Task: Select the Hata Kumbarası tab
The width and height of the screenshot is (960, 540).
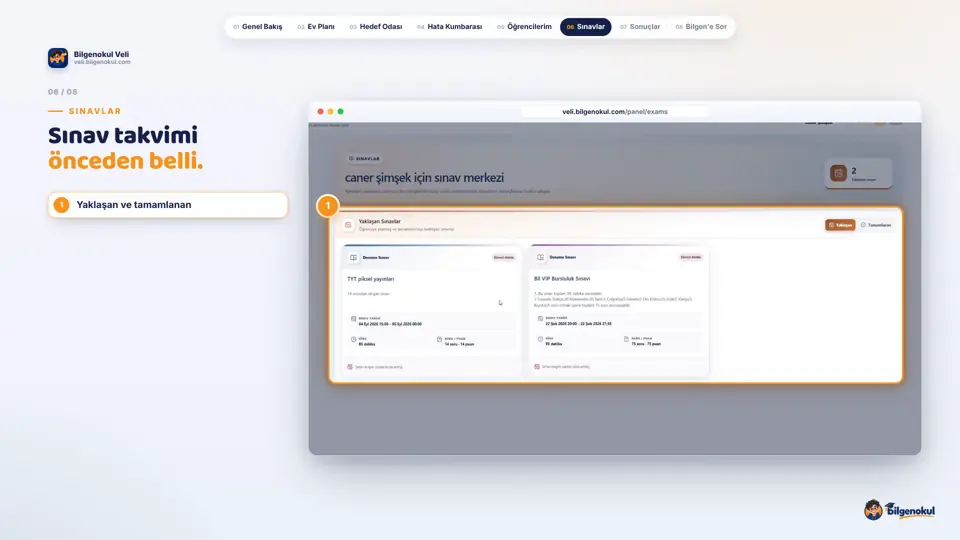Action: (x=449, y=27)
